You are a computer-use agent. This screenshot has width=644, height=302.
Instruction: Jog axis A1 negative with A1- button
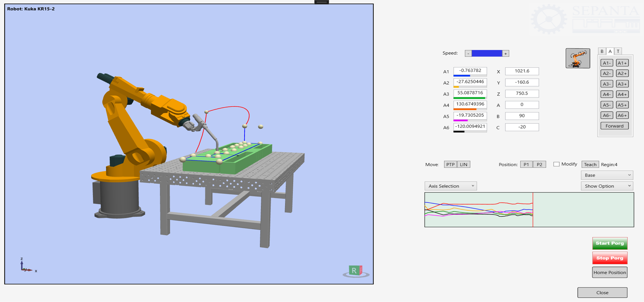606,63
